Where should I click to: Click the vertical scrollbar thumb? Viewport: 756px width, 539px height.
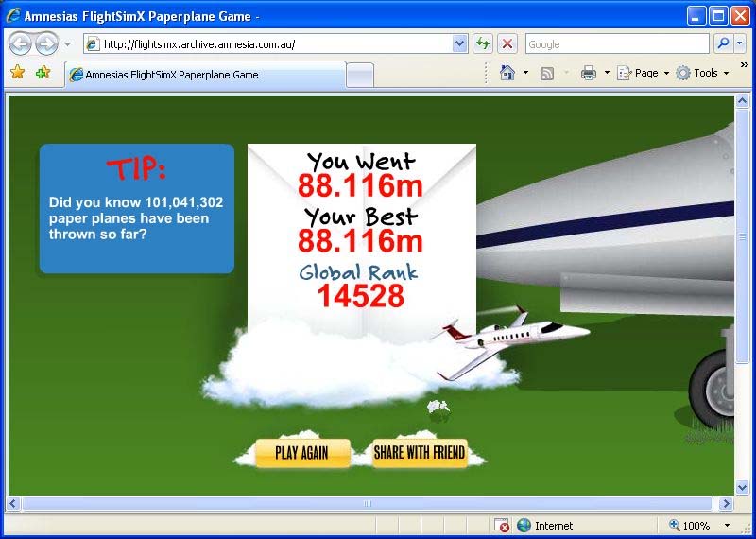click(x=742, y=236)
